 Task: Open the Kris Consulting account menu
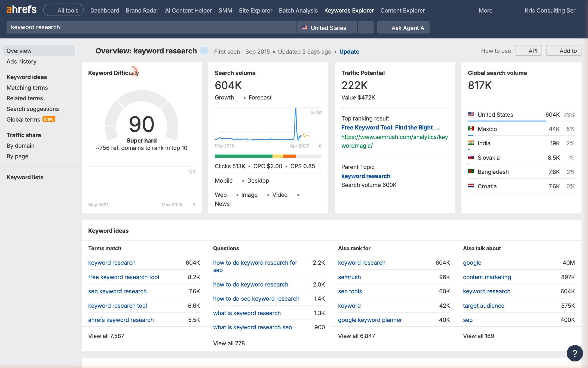click(x=550, y=10)
